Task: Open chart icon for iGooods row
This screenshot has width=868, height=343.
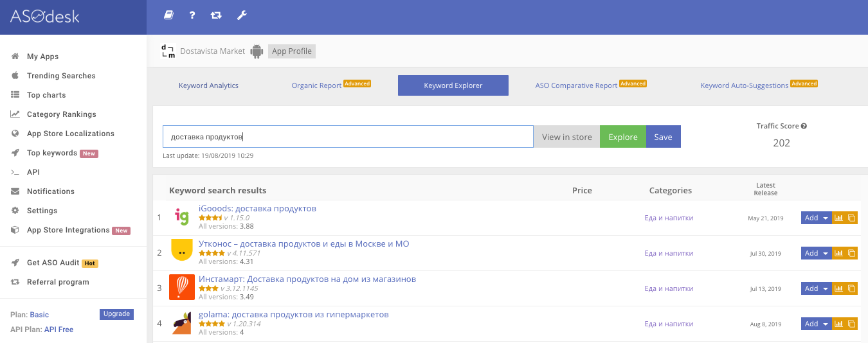Action: tap(838, 218)
